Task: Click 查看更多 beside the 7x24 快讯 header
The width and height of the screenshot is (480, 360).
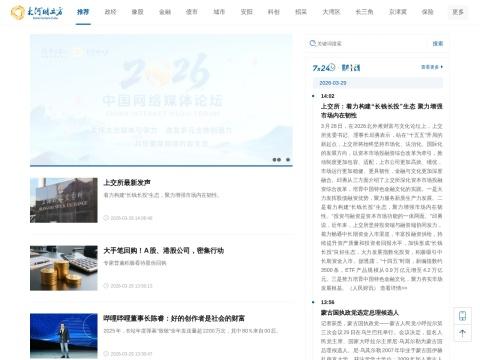Action: tap(432, 67)
